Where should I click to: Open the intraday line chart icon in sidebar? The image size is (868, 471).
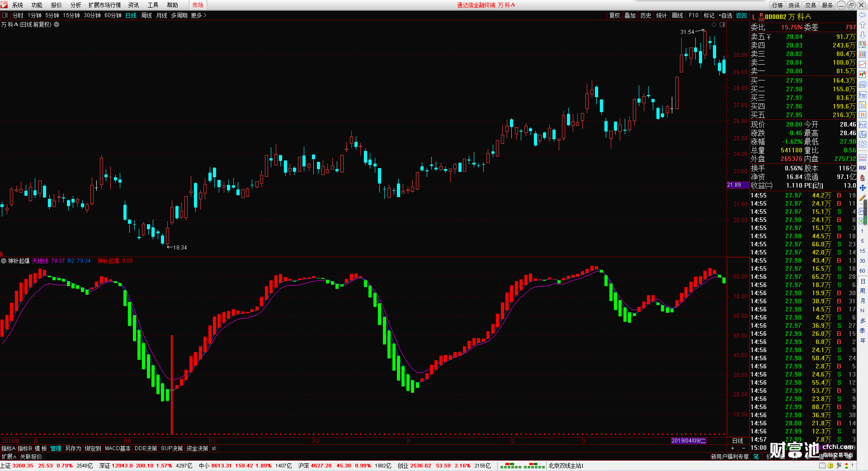[863, 65]
